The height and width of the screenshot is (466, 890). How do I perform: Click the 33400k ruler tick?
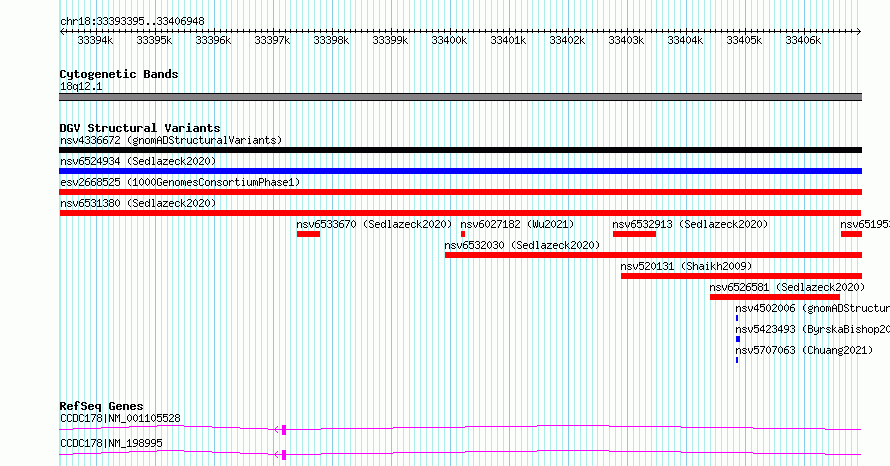pyautogui.click(x=450, y=40)
